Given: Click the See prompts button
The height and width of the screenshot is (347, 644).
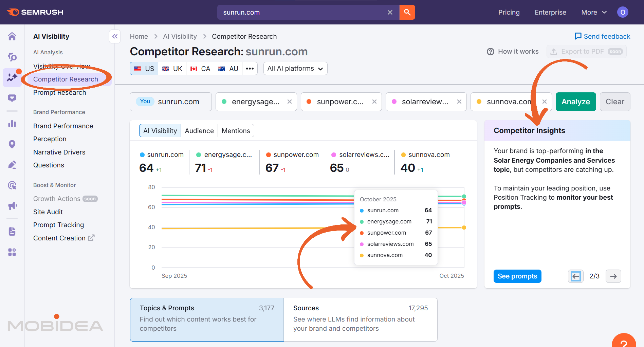Looking at the screenshot, I should coord(517,276).
